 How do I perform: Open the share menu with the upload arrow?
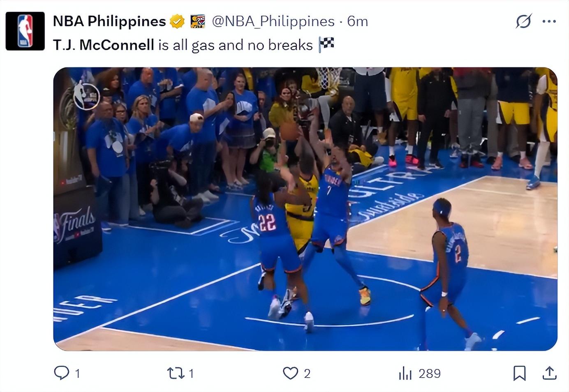tap(549, 373)
